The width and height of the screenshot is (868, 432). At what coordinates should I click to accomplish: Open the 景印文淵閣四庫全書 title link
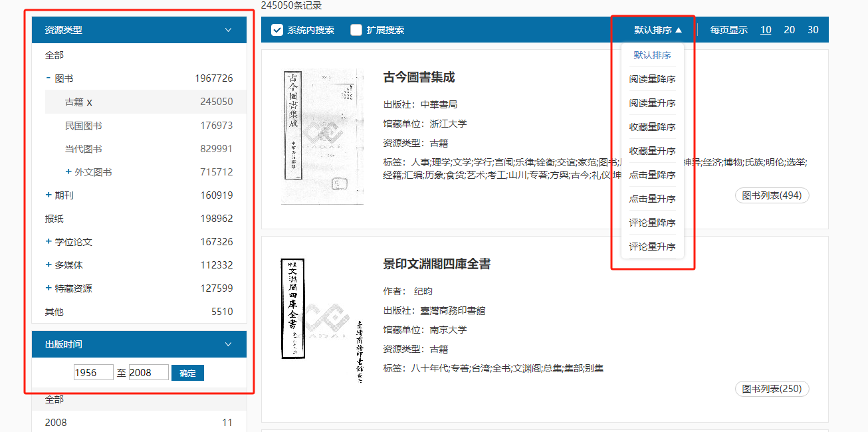click(437, 264)
